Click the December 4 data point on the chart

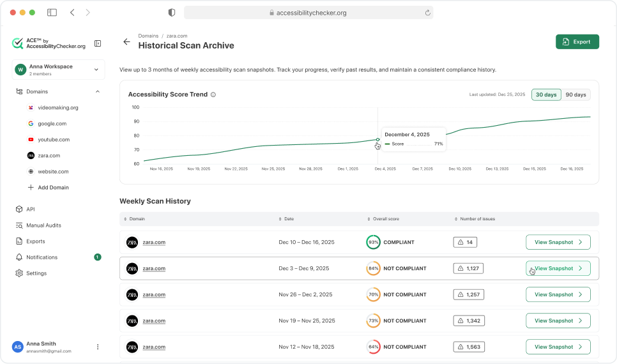pos(377,140)
